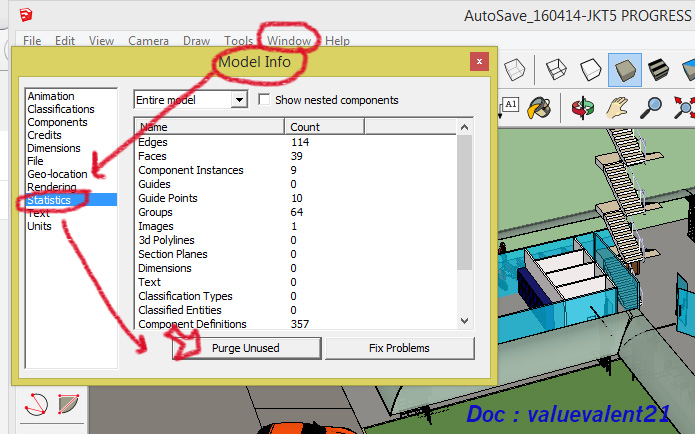Select the Zoom Extents tool
This screenshot has width=695, height=434.
click(x=684, y=108)
